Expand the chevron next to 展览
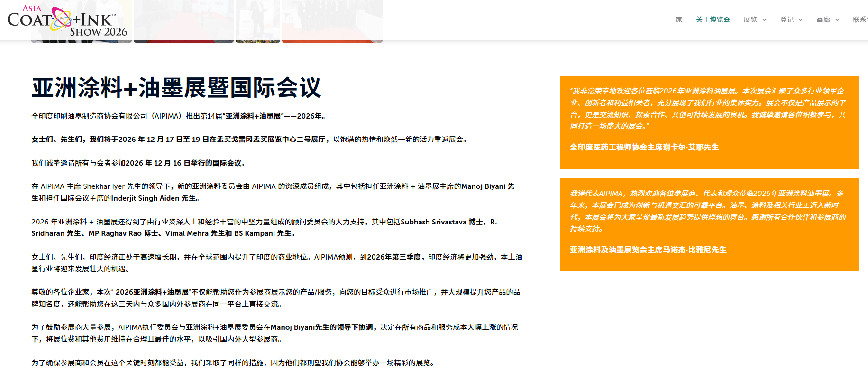The height and width of the screenshot is (372, 868). pyautogui.click(x=764, y=20)
